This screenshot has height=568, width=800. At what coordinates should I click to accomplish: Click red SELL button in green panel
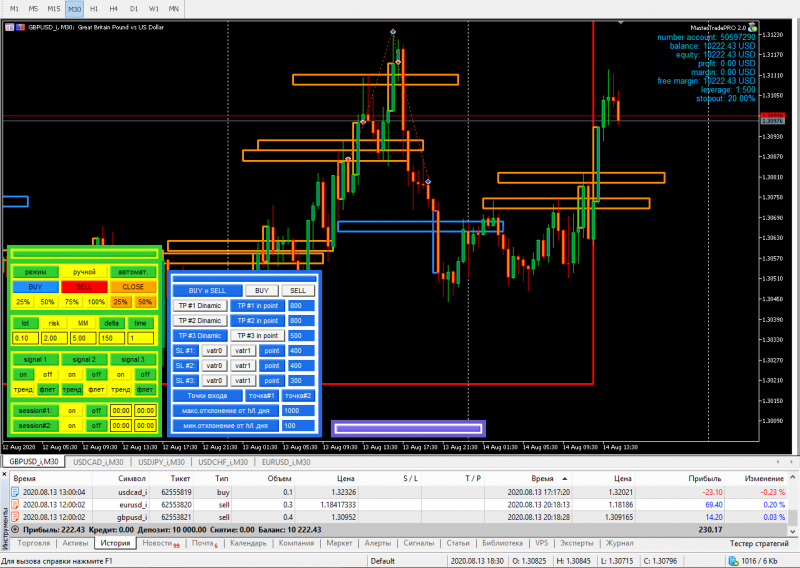84,287
